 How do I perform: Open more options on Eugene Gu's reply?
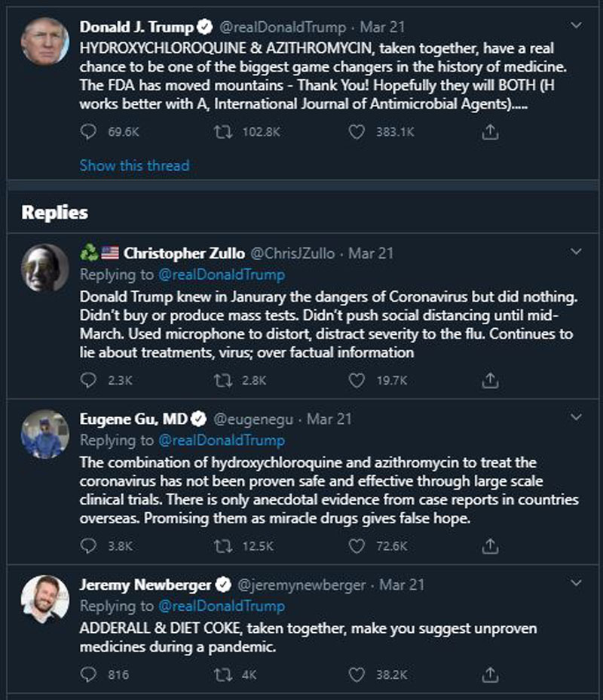(x=576, y=417)
